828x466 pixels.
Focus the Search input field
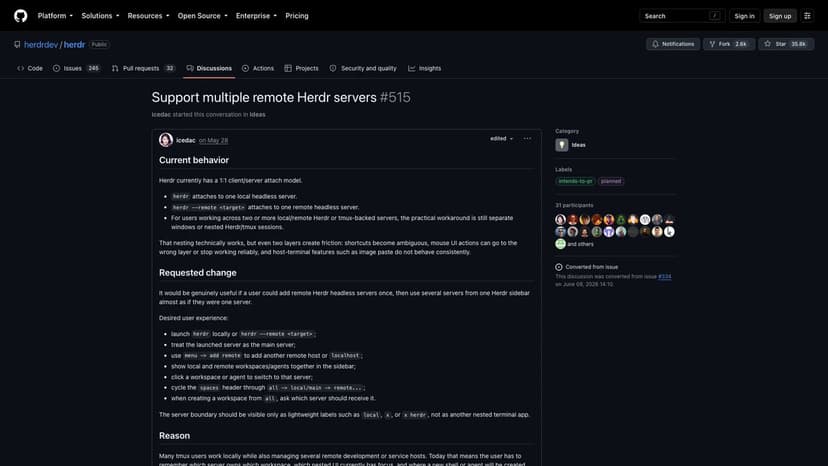681,16
